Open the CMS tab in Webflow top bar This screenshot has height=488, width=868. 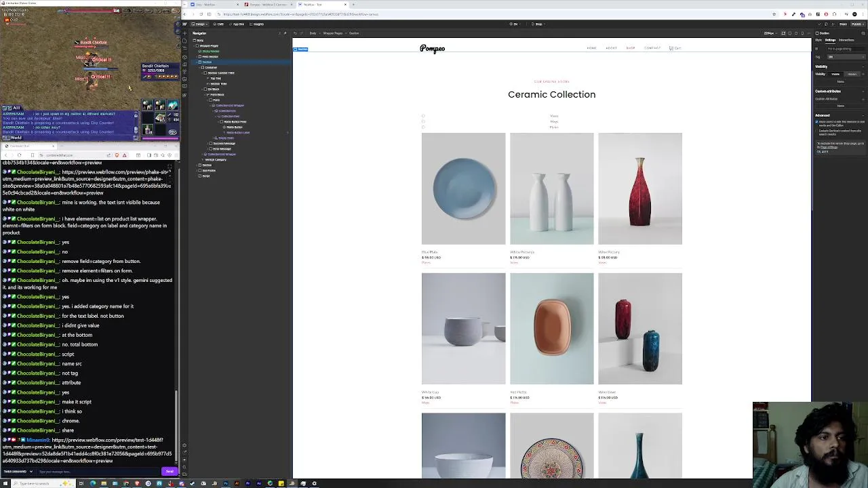point(219,24)
